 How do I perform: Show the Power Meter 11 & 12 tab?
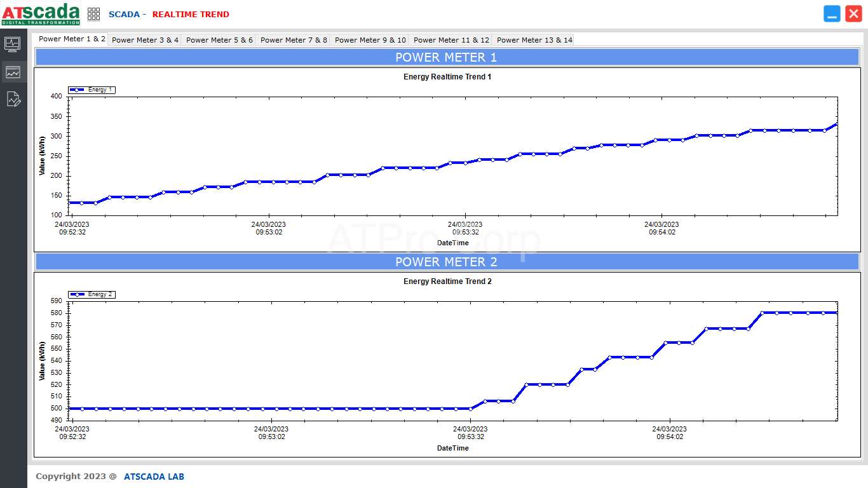click(451, 40)
